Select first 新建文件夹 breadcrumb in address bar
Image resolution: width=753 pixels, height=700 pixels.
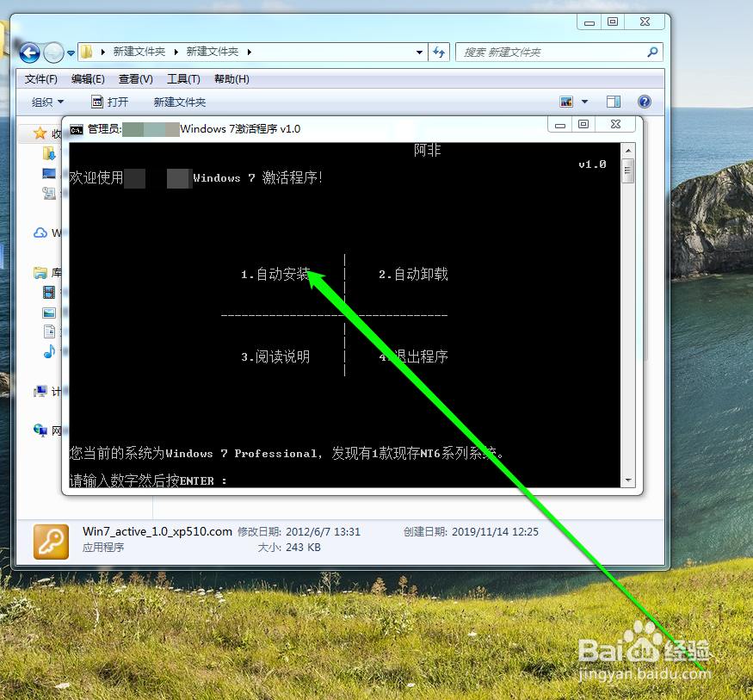[139, 52]
